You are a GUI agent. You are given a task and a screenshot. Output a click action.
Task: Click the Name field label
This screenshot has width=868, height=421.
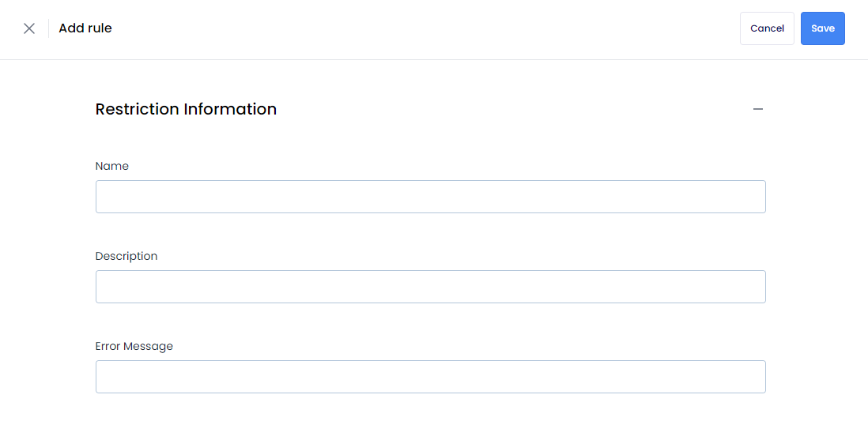coord(111,166)
